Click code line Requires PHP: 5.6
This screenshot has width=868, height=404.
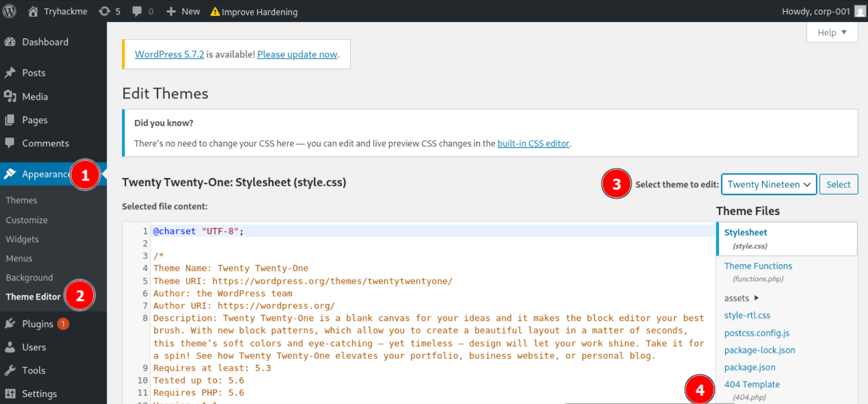click(x=199, y=392)
